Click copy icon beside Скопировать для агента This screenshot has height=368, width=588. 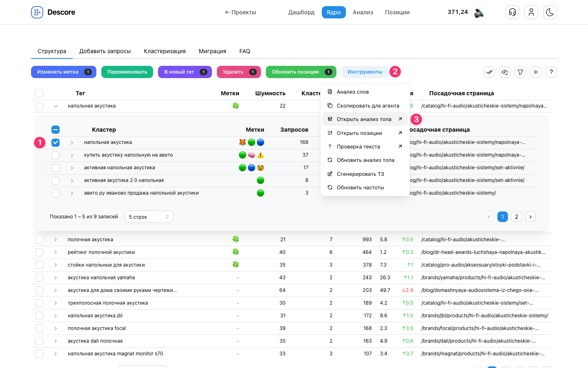click(x=330, y=105)
